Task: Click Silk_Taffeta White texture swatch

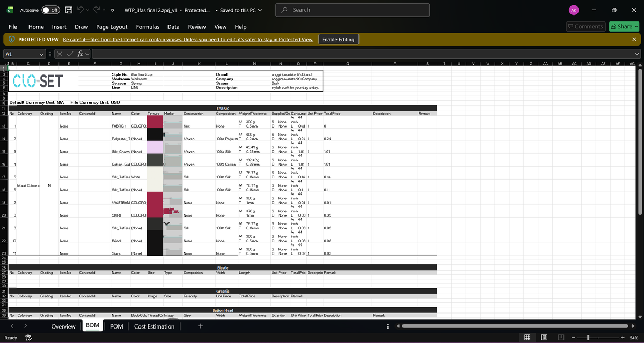Action: pyautogui.click(x=155, y=173)
